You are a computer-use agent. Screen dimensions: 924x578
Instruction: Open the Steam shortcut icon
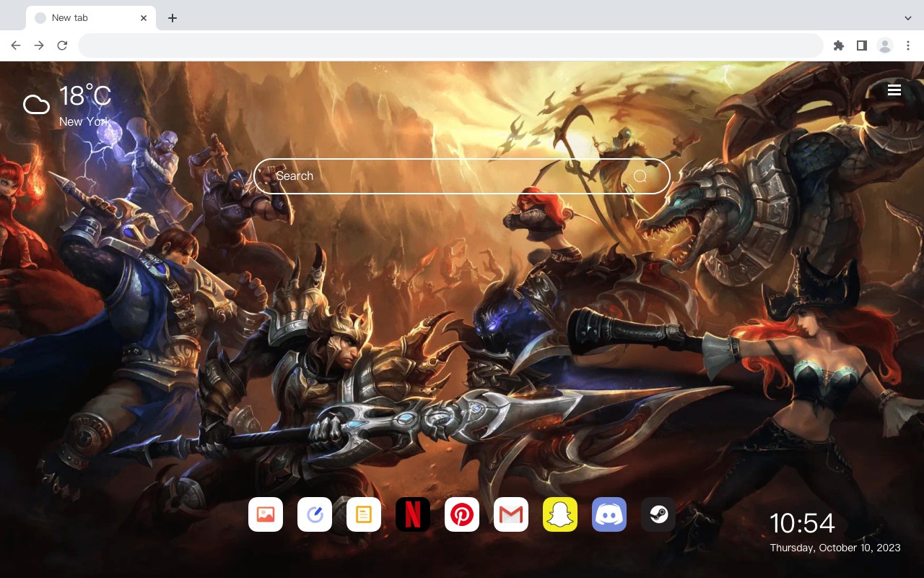click(658, 514)
